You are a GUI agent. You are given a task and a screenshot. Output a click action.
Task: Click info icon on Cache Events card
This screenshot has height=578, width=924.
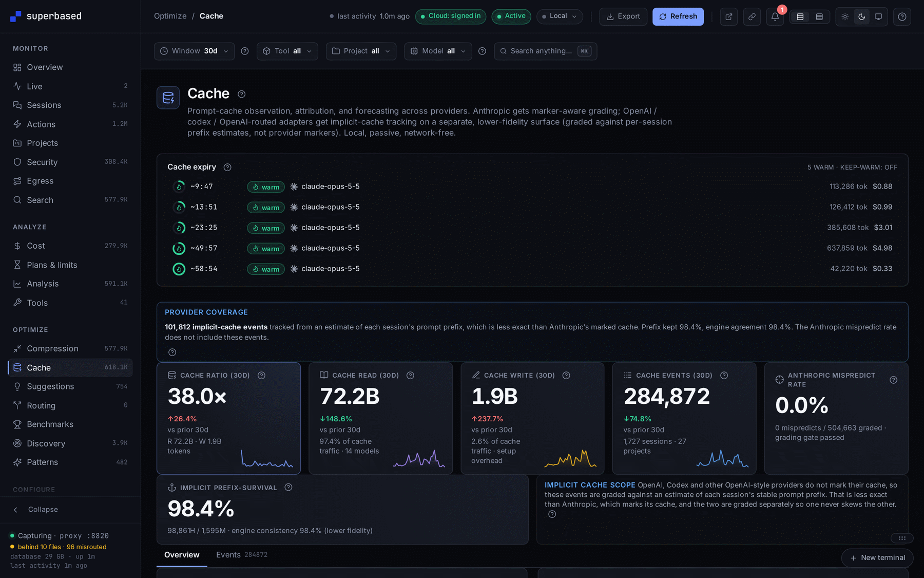click(724, 376)
